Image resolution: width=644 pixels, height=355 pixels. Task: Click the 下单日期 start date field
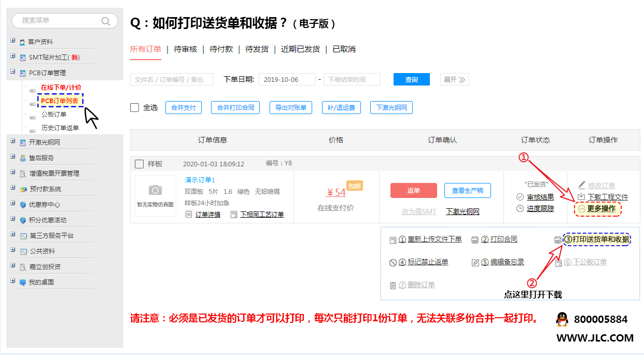[287, 79]
